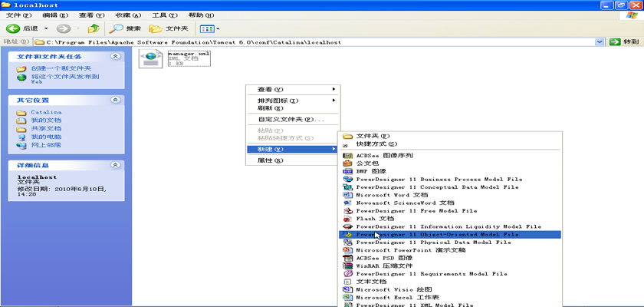Open the Back button history dropdown
Screen dimensions: 644x307
point(46,28)
